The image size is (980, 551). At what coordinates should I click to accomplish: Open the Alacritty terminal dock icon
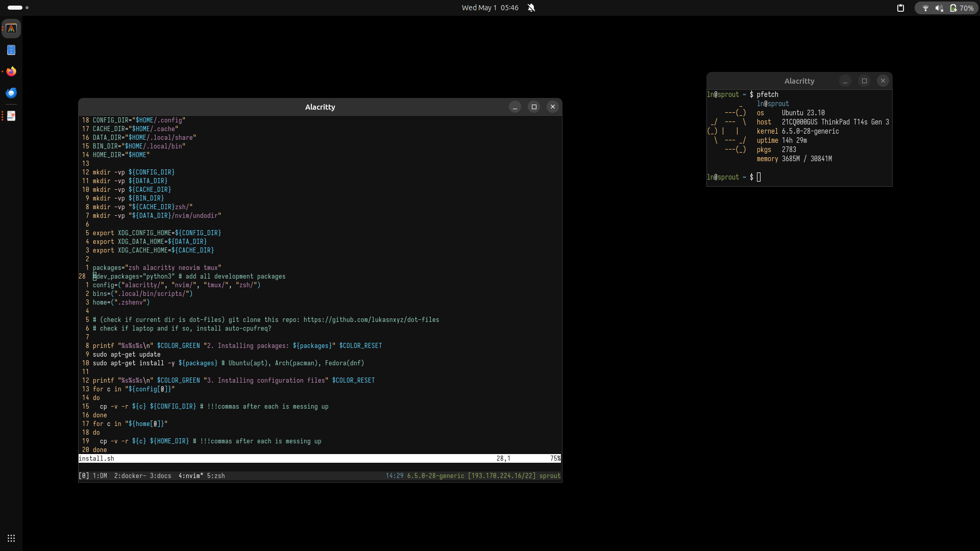(11, 29)
